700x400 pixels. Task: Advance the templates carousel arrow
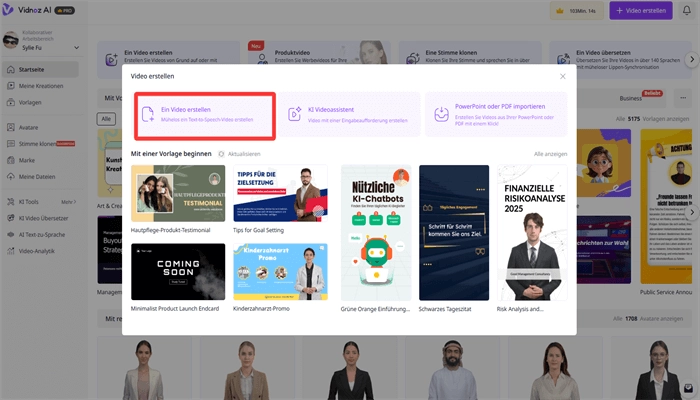pos(692,212)
